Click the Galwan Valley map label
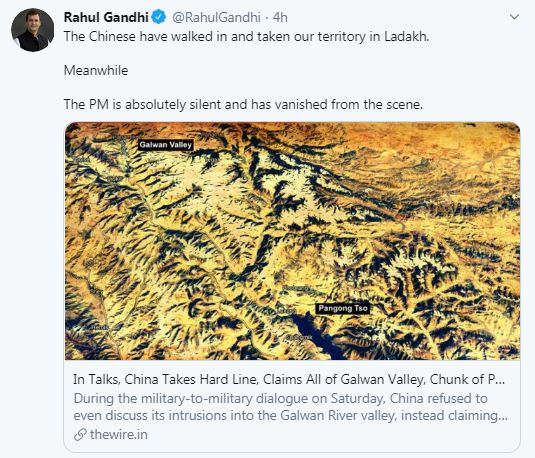The height and width of the screenshot is (458, 535). coord(165,145)
